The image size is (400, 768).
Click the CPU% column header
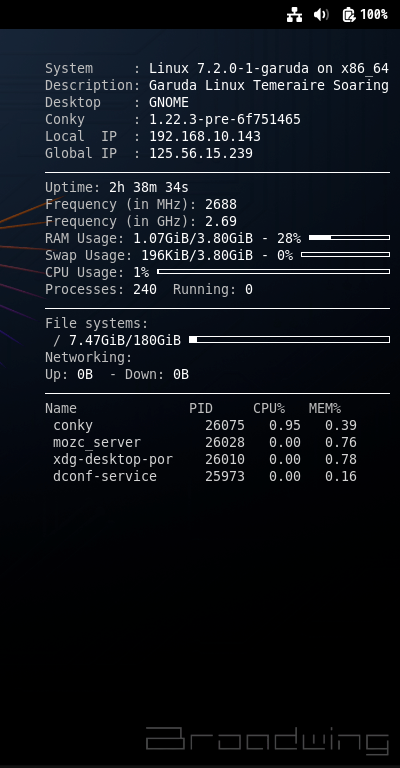point(269,408)
